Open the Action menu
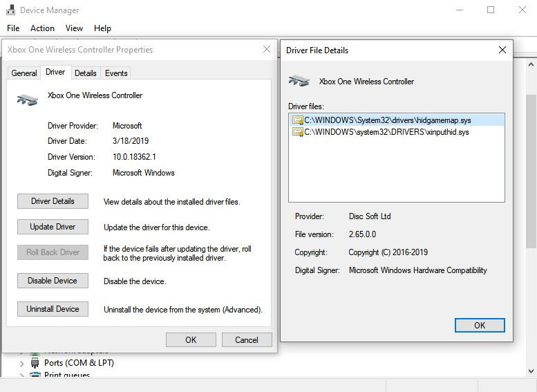537x392 pixels. (x=42, y=28)
